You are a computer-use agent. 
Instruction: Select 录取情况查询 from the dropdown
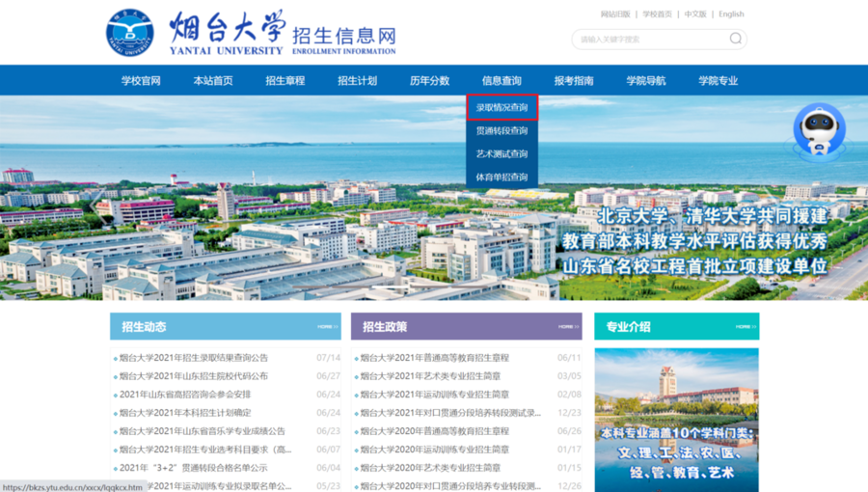click(x=502, y=107)
